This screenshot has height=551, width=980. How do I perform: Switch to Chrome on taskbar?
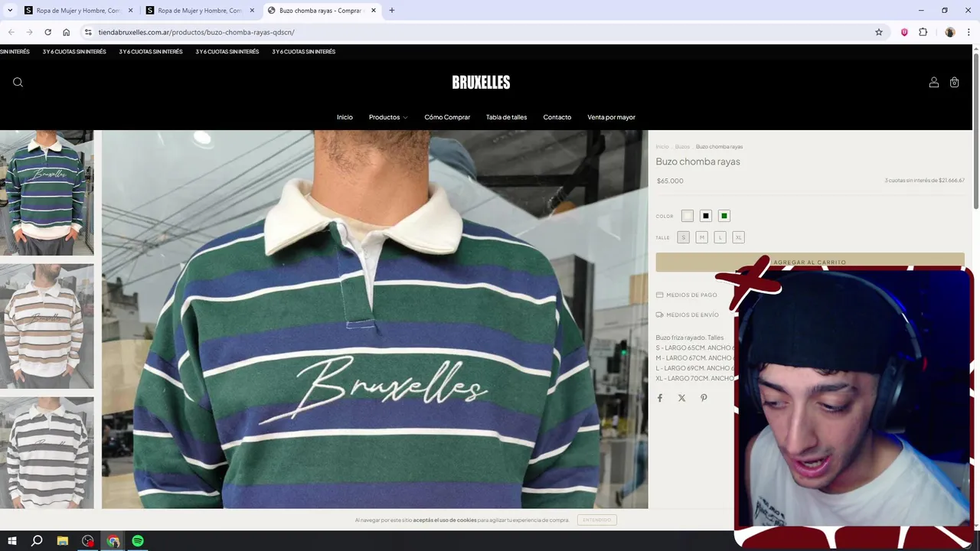coord(113,541)
